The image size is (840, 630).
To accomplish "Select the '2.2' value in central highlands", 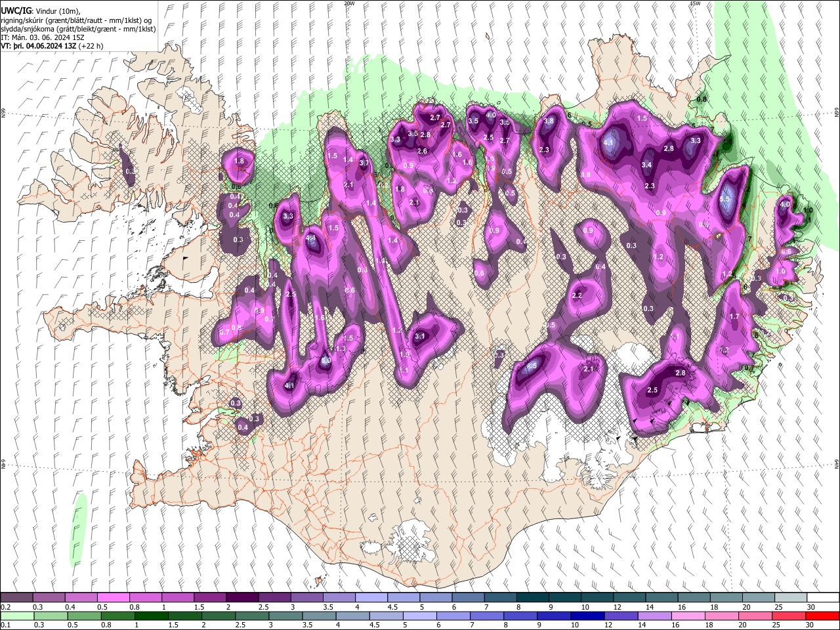I will pos(577,296).
